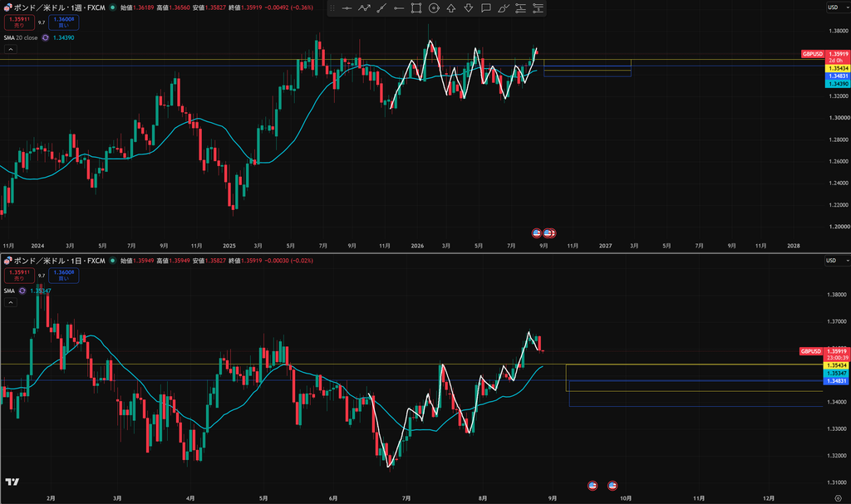
Task: Click the yellow 1.35434 price label on daily axis
Action: (x=836, y=365)
